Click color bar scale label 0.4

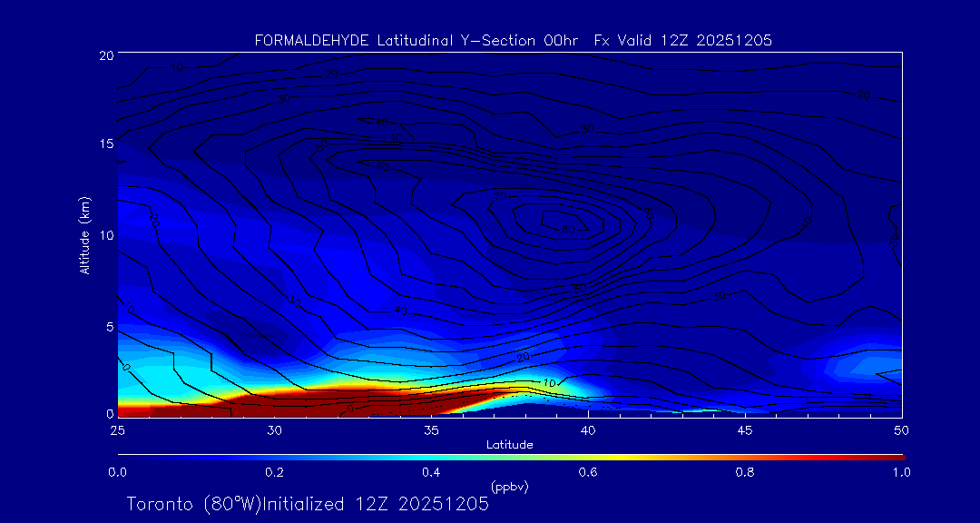click(431, 472)
